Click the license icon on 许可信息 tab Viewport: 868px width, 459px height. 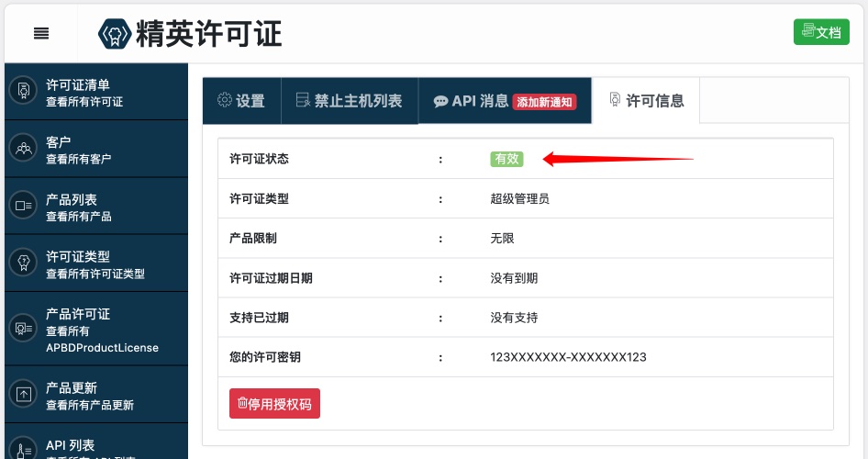pyautogui.click(x=615, y=99)
